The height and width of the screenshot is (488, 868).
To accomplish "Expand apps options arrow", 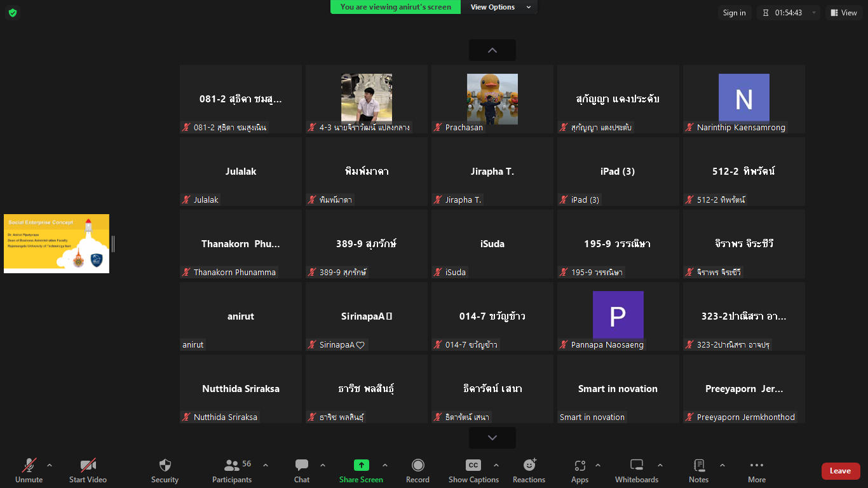I will (x=598, y=465).
